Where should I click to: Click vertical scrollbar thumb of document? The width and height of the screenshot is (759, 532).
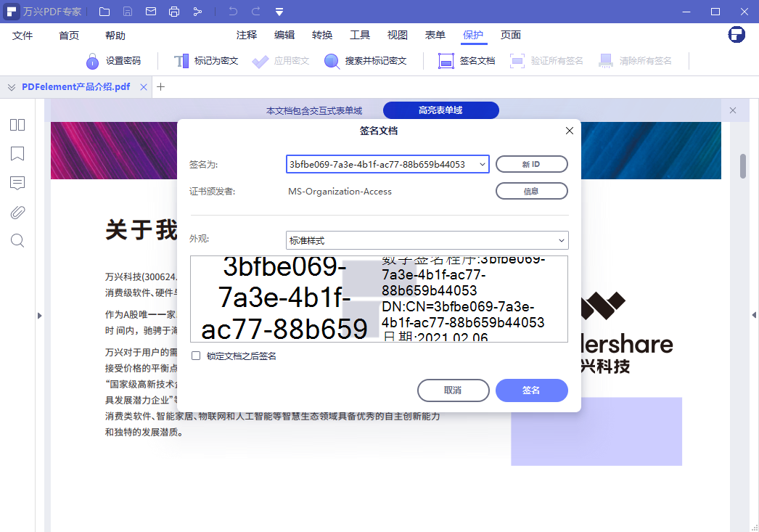click(x=743, y=166)
